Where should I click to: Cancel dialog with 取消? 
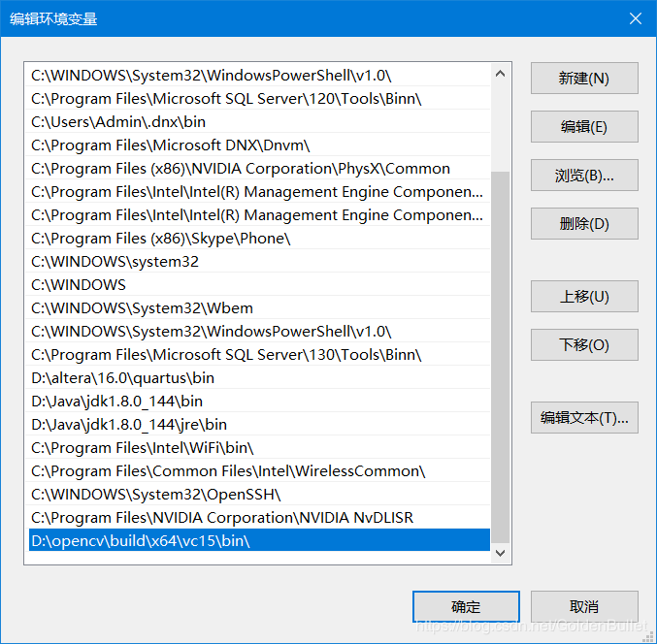point(584,606)
